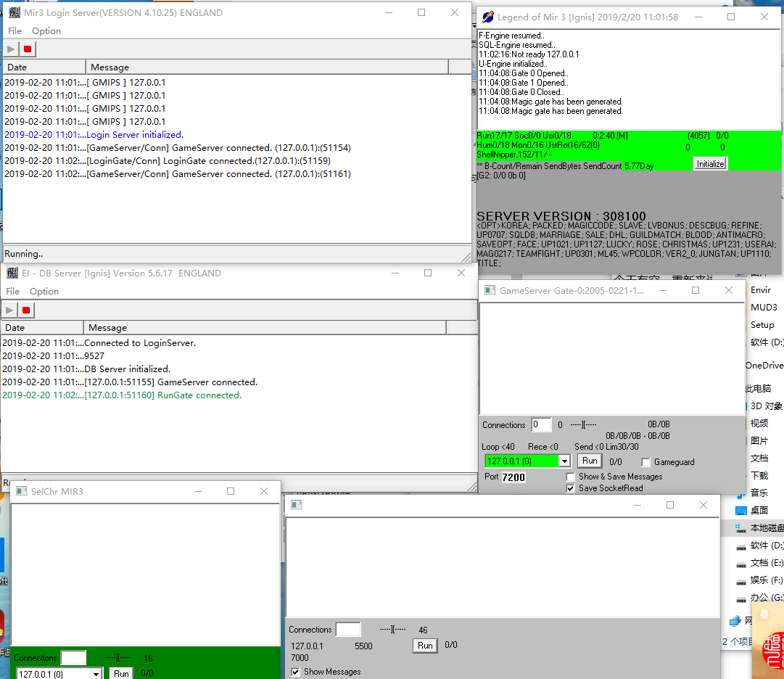Image resolution: width=784 pixels, height=679 pixels.
Task: Click Connections field in GameServer Gate window
Action: click(542, 425)
